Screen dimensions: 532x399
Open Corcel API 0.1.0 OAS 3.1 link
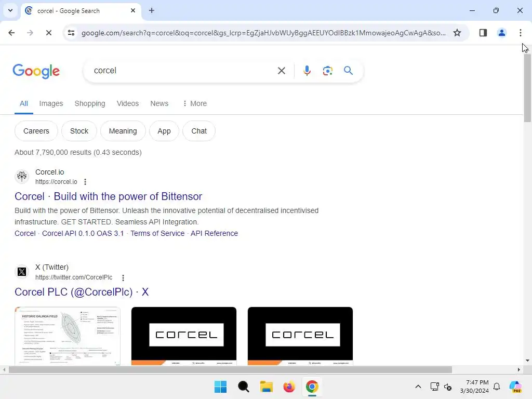point(83,233)
